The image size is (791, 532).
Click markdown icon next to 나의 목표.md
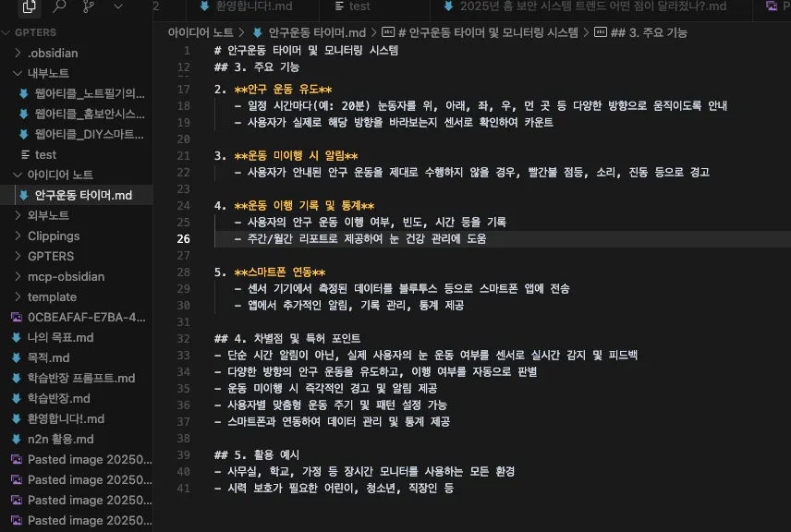coord(16,337)
